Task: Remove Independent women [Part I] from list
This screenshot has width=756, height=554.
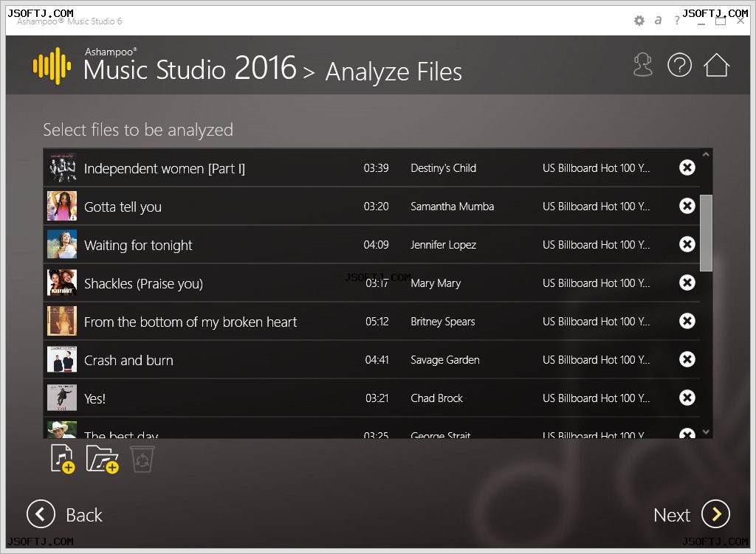Action: coord(687,167)
